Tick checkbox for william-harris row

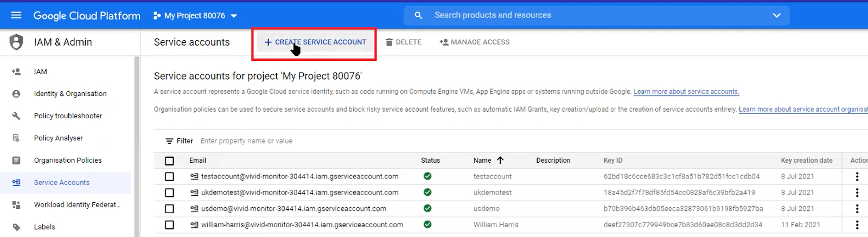click(x=169, y=225)
